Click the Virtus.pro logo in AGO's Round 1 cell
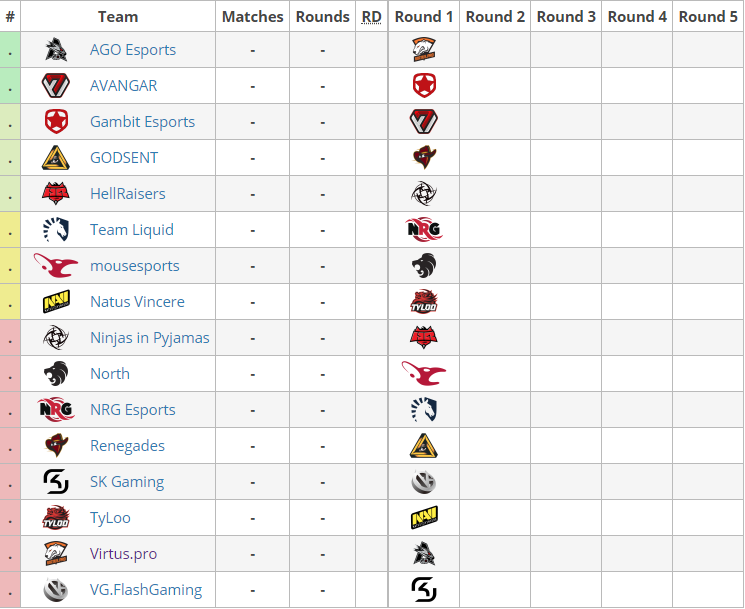 424,50
